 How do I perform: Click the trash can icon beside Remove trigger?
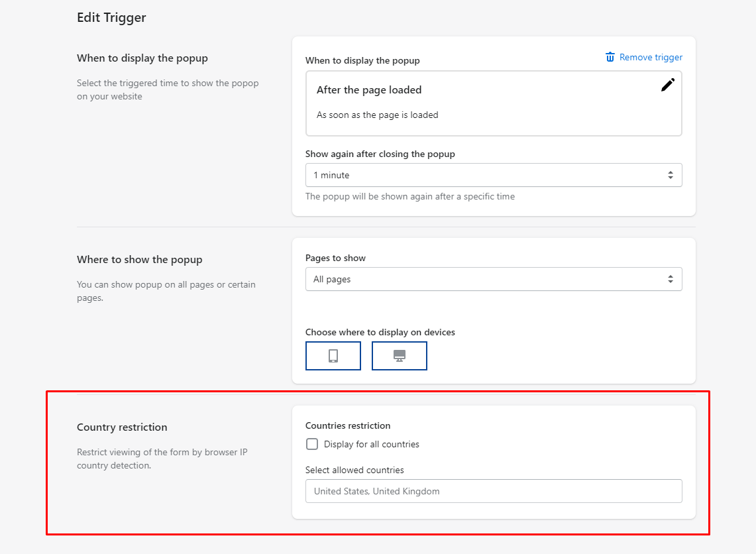tap(610, 57)
